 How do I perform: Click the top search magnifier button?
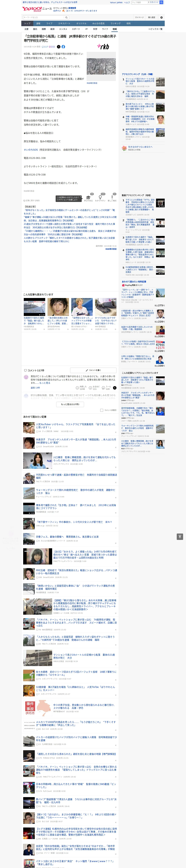161,2
